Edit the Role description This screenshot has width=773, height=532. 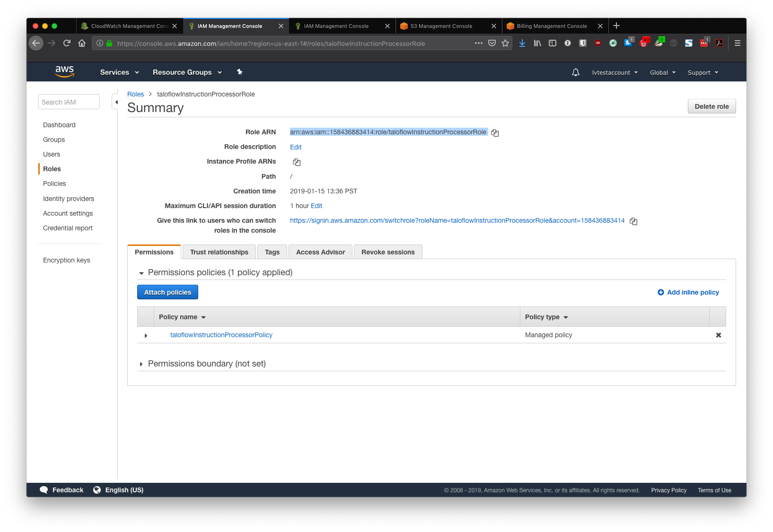[296, 147]
